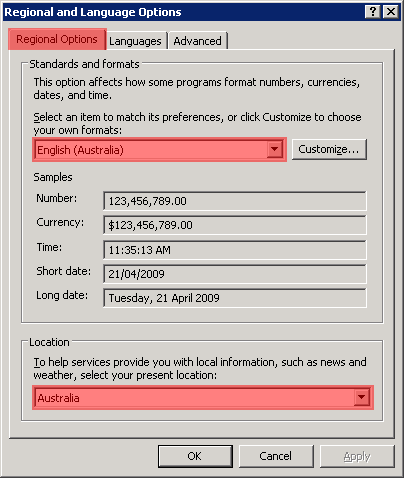
Task: Click the Standards and formats group label
Action: coord(84,64)
